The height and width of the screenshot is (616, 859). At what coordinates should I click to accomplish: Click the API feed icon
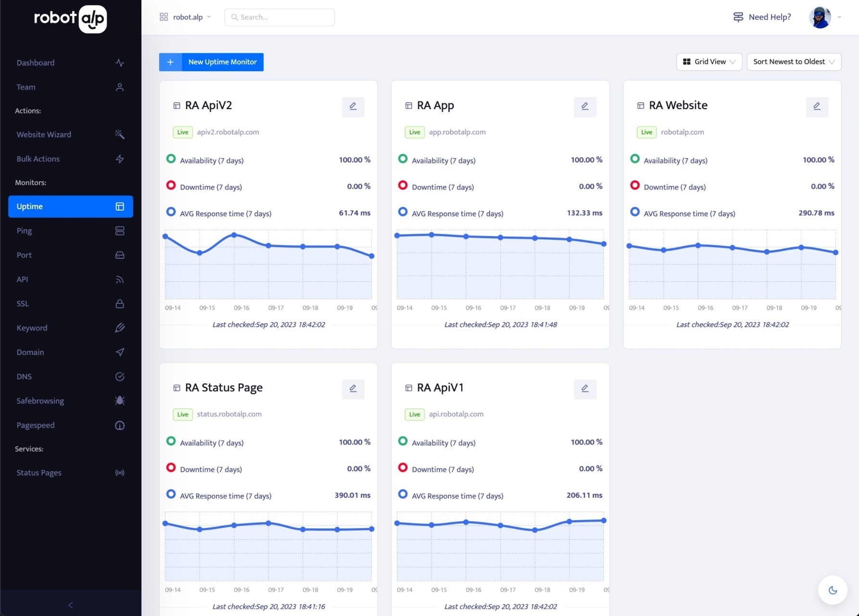pos(120,279)
